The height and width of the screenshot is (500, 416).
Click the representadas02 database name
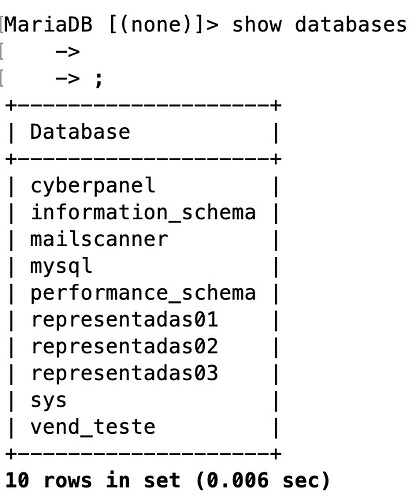point(124,347)
